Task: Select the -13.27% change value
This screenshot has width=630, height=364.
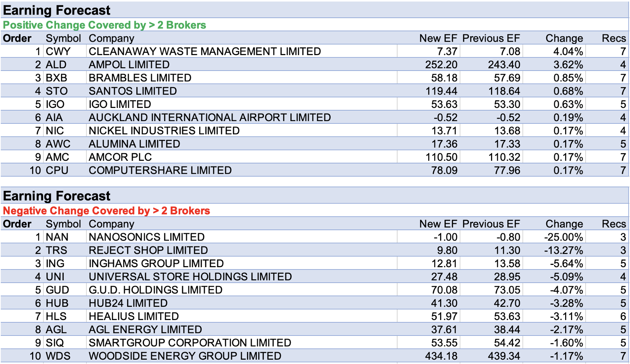Action: tap(563, 250)
